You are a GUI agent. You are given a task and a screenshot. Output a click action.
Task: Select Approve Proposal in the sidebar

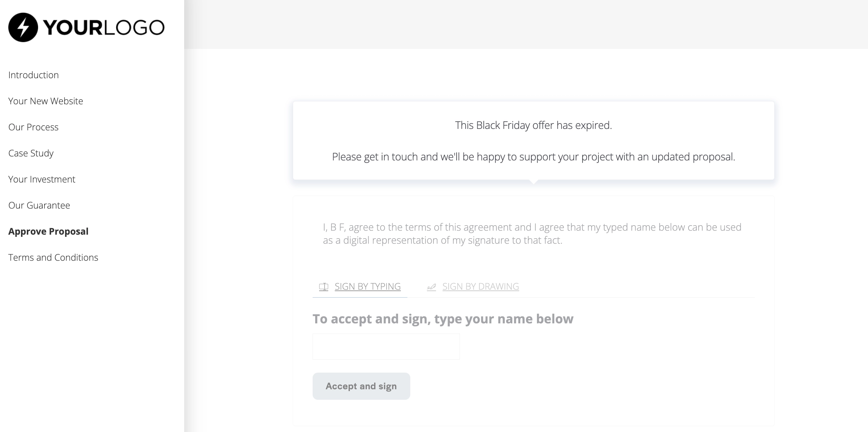(48, 231)
